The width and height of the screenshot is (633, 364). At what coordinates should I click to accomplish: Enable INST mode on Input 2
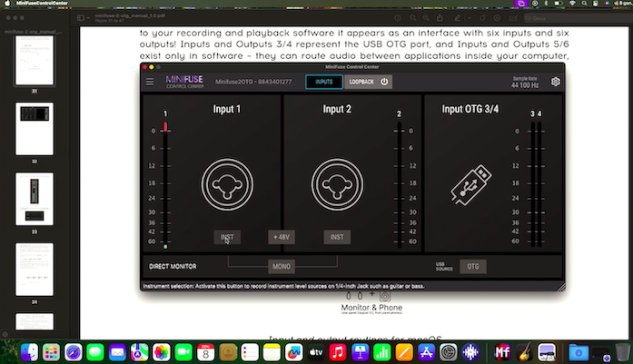click(337, 237)
